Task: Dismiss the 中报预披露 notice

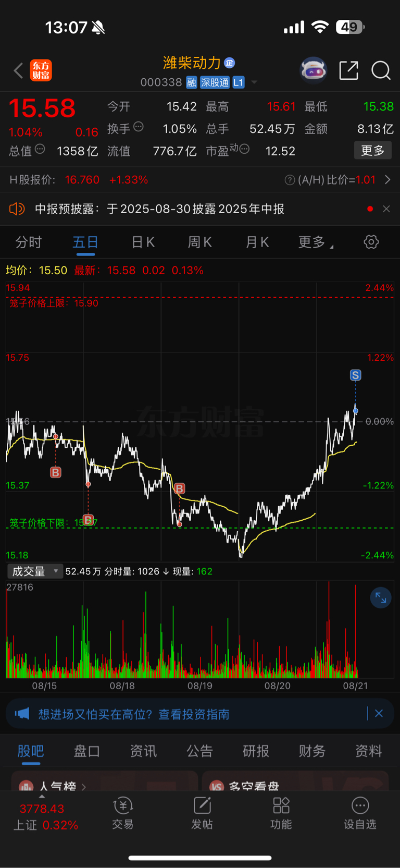Action: 386,209
